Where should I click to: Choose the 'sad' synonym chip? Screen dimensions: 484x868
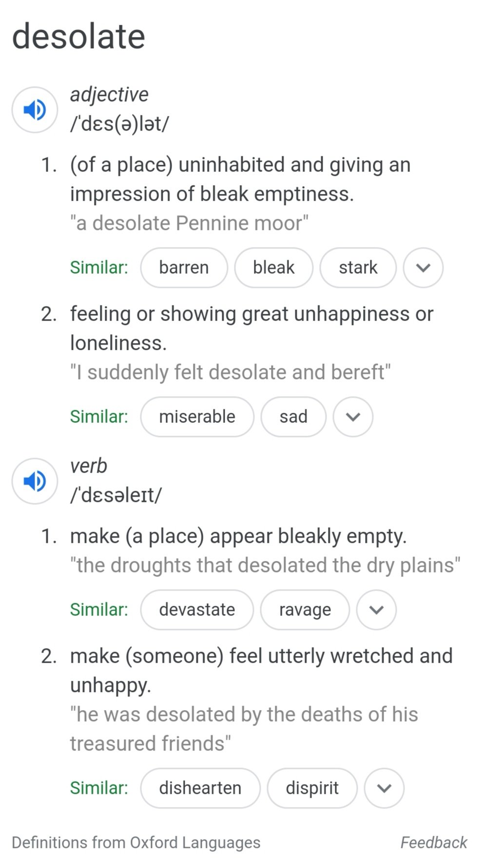pyautogui.click(x=293, y=417)
